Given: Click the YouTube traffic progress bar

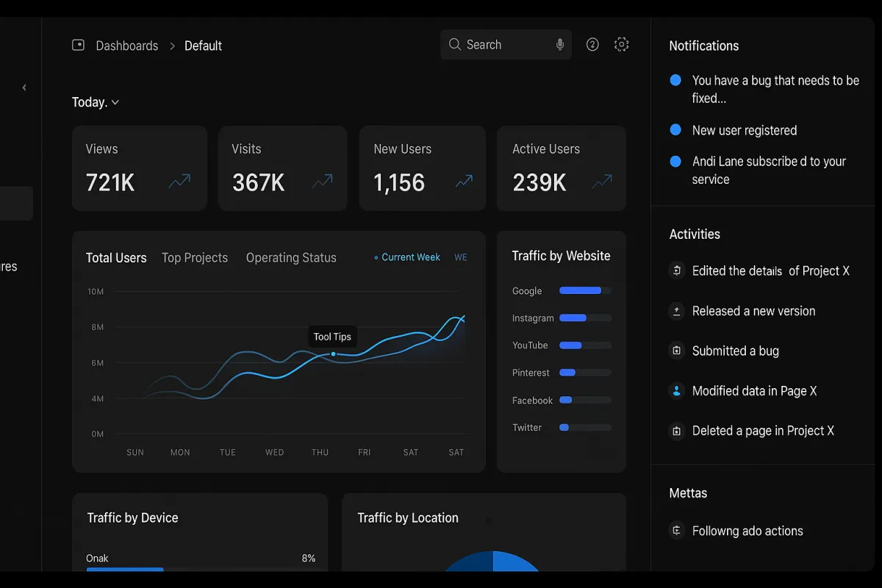Looking at the screenshot, I should tap(585, 345).
